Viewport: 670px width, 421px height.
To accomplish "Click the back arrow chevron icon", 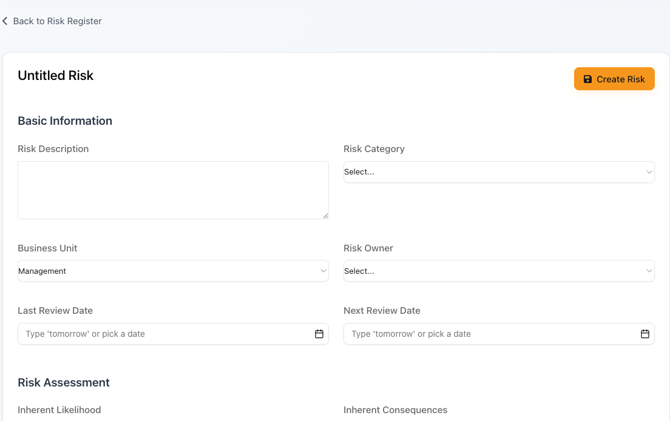I will point(5,21).
